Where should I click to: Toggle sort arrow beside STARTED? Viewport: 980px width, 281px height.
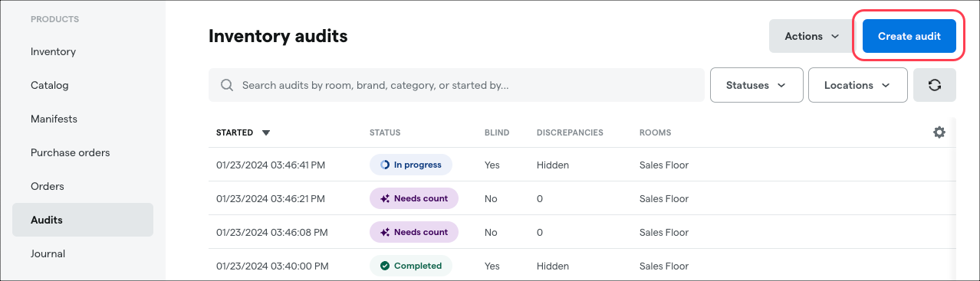[x=266, y=132]
